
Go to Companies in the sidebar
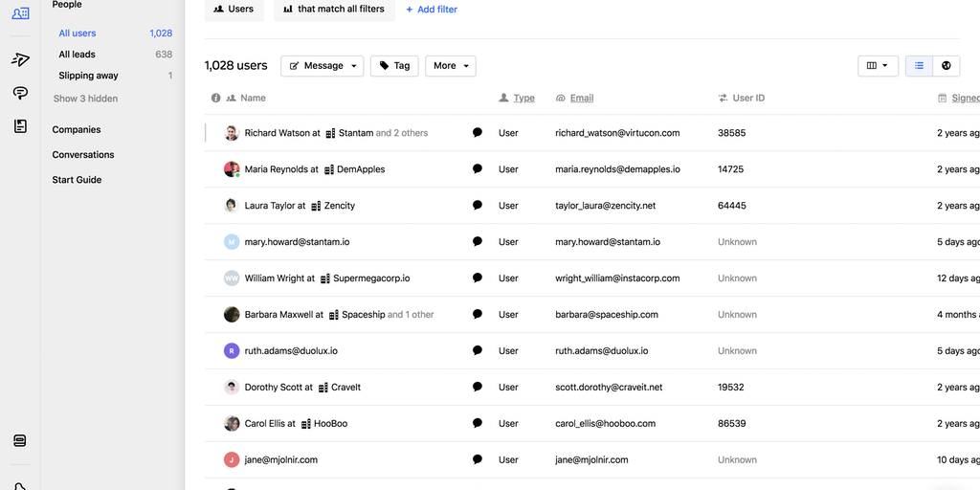[77, 130]
